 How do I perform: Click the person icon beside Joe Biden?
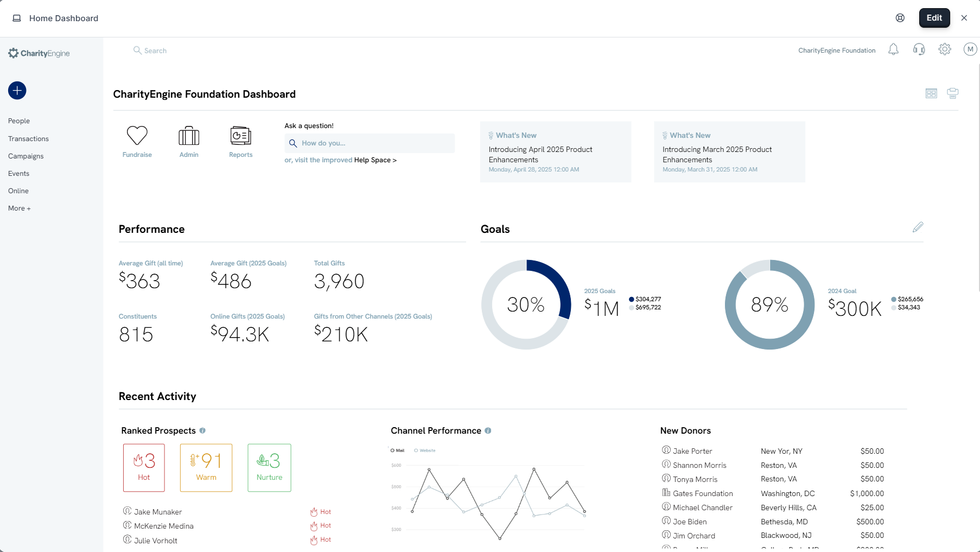[666, 521]
